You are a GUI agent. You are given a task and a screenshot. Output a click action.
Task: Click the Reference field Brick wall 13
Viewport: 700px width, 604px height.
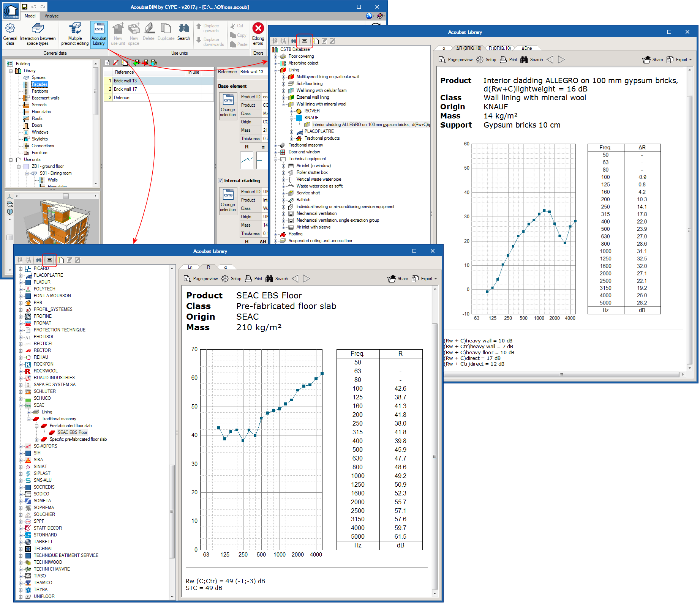click(254, 72)
